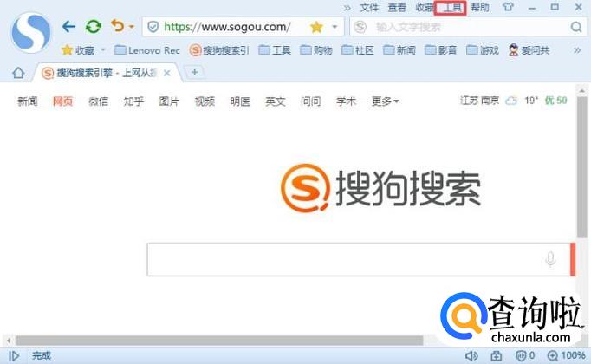Go back with the blue arrow
The height and width of the screenshot is (364, 591).
coord(68,26)
